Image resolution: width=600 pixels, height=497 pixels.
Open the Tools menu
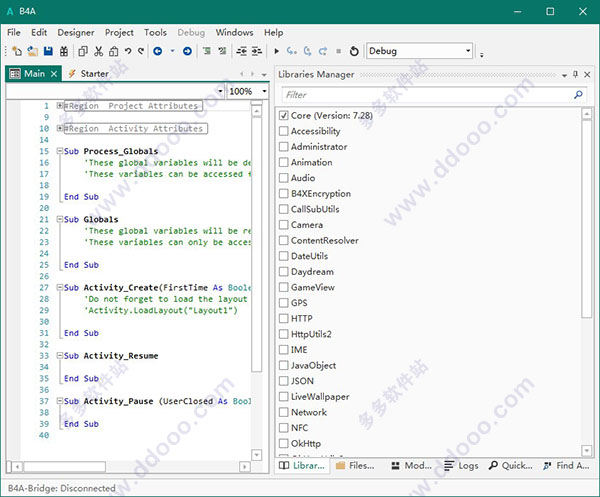pyautogui.click(x=155, y=33)
